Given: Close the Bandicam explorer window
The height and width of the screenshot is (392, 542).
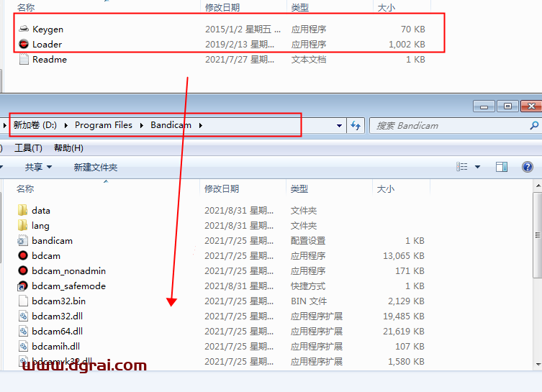Looking at the screenshot, I should pyautogui.click(x=532, y=106).
